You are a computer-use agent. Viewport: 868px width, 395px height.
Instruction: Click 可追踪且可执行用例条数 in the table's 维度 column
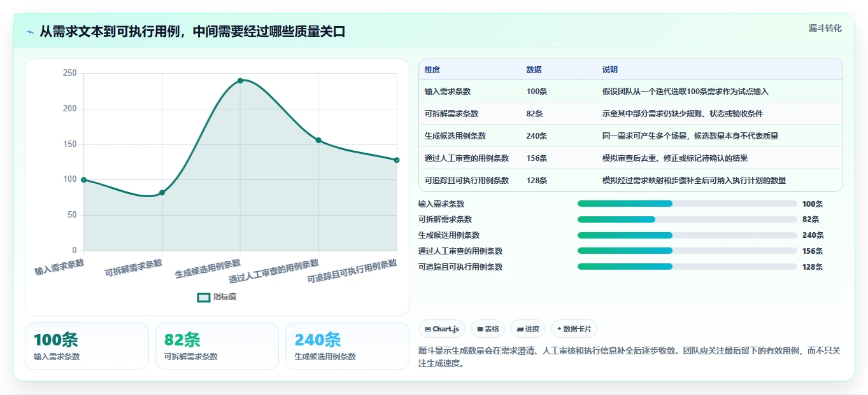pos(467,181)
